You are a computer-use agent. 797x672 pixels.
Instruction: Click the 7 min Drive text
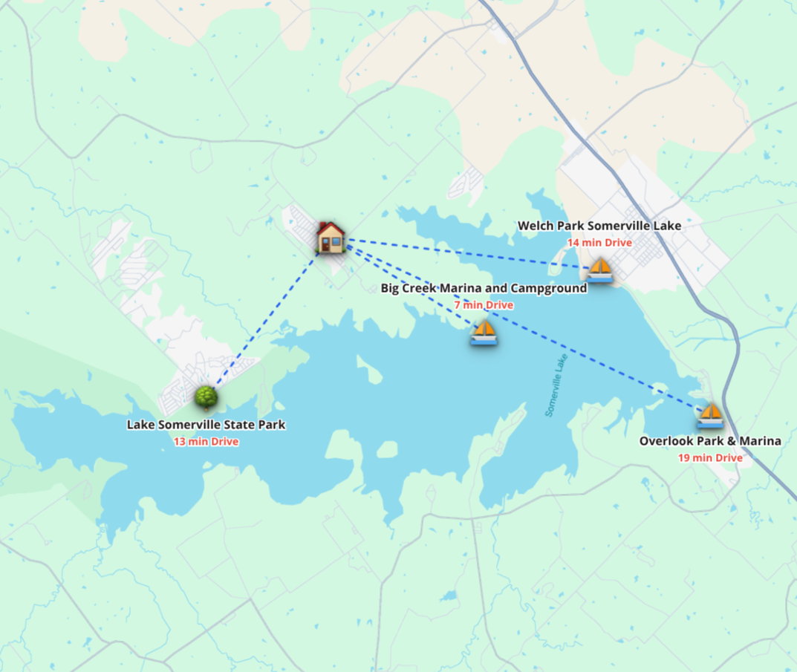click(484, 305)
